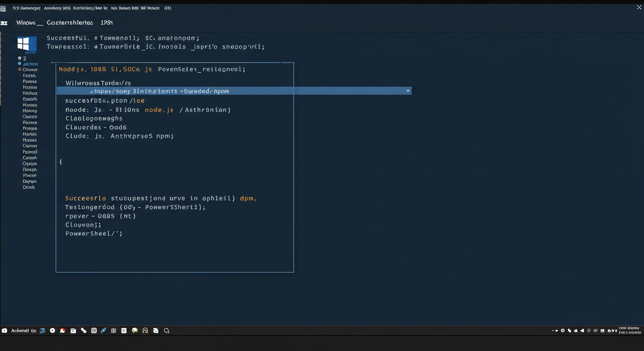Click the title bar app icon at top-left
The height and width of the screenshot is (351, 644).
(3, 8)
